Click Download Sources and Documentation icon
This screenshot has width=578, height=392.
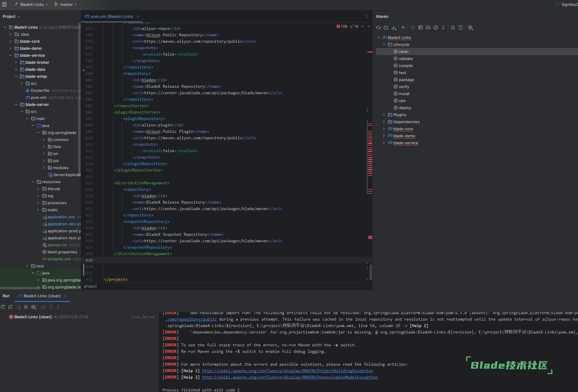click(394, 27)
